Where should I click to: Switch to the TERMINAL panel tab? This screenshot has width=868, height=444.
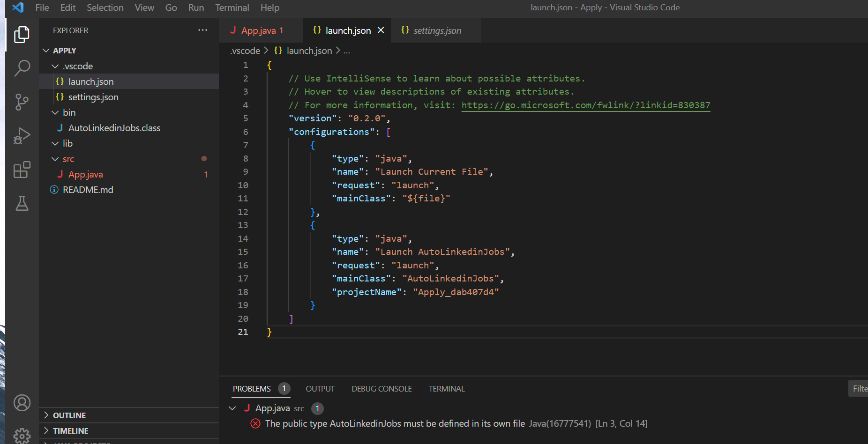coord(446,388)
